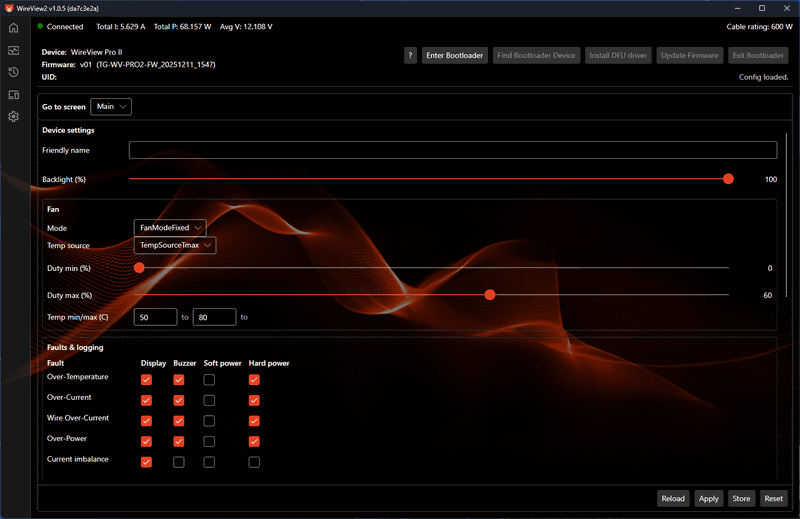This screenshot has height=519, width=800.
Task: Toggle Over-Temperature Hard power checkbox
Action: pyautogui.click(x=254, y=380)
